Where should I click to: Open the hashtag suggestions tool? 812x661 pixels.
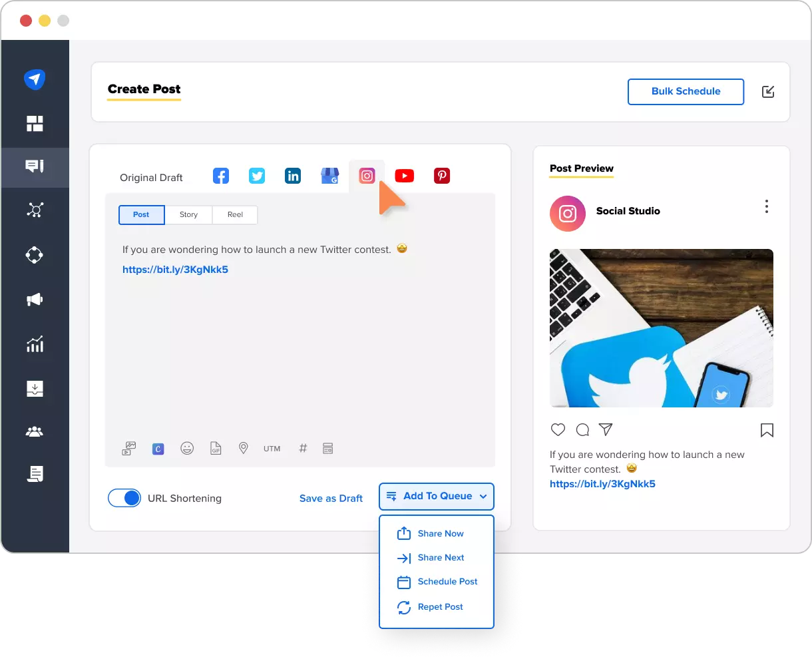pyautogui.click(x=303, y=448)
